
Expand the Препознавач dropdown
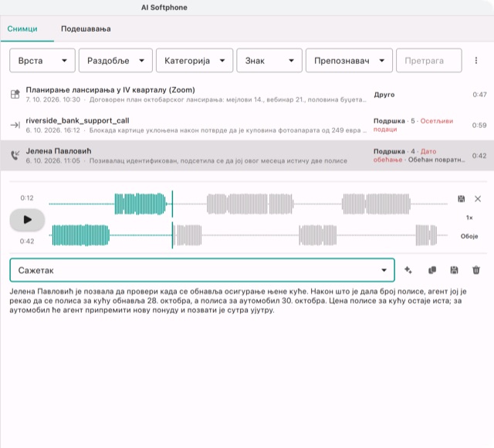coord(349,60)
